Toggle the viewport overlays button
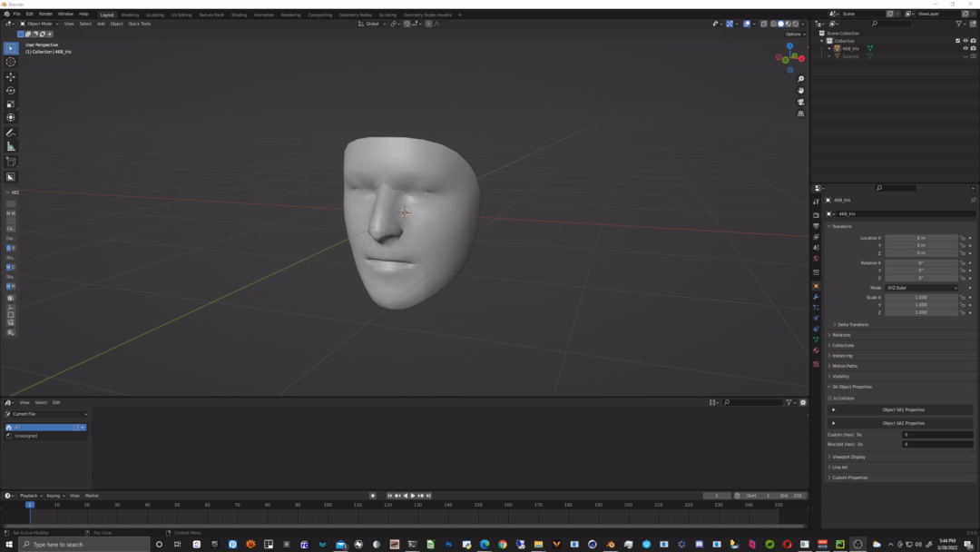 click(747, 24)
